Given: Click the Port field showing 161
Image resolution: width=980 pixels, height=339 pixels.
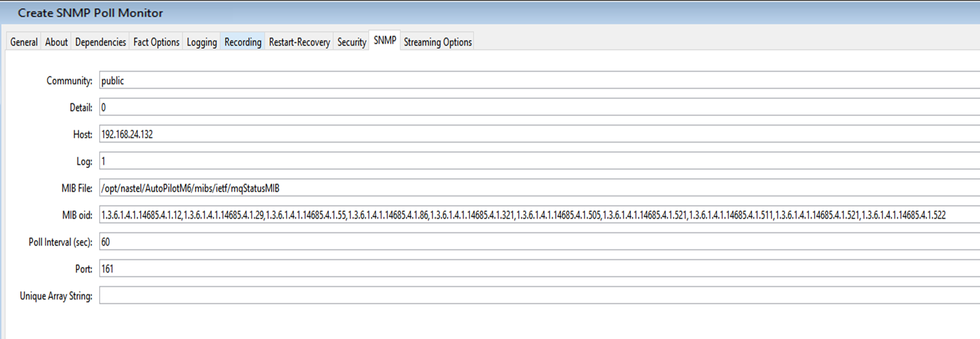Looking at the screenshot, I should pyautogui.click(x=539, y=269).
